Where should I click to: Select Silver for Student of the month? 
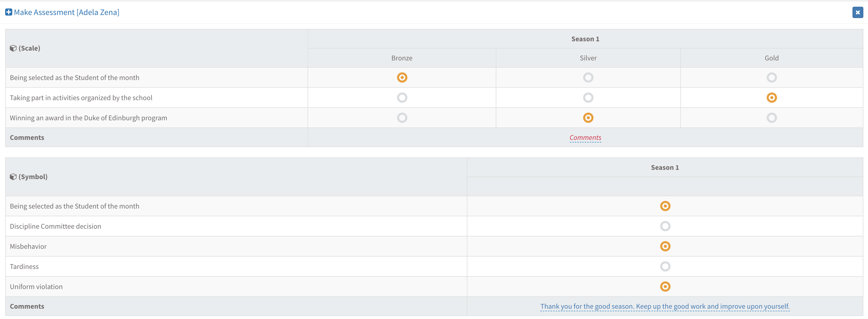(x=588, y=78)
